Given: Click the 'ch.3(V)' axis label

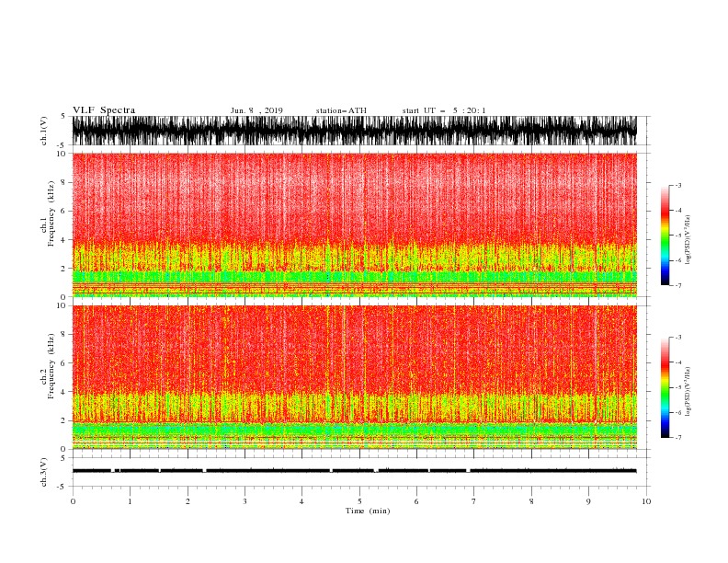Looking at the screenshot, I should [x=44, y=472].
